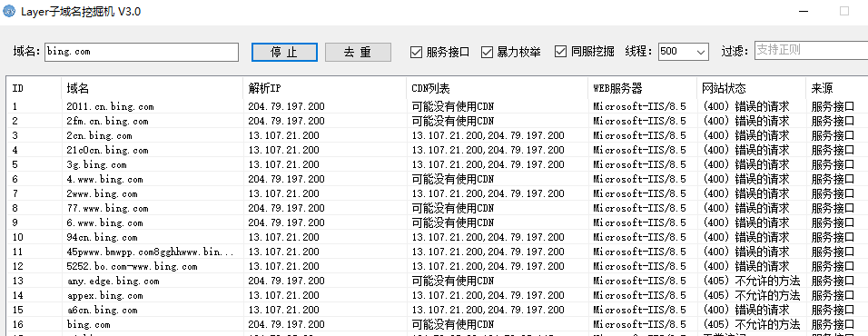Click (405) 不允许的方法 in appex.bing.com row
Image resolution: width=868 pixels, height=336 pixels.
751,296
